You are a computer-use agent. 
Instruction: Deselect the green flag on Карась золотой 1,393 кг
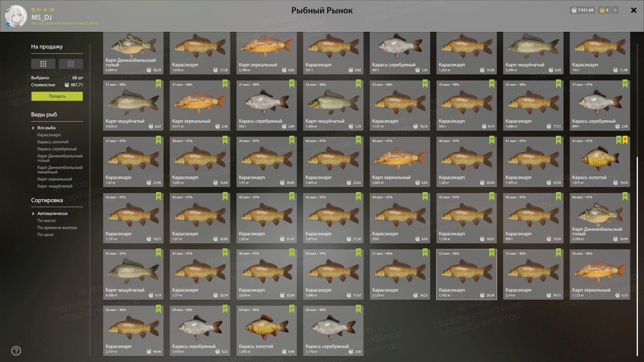click(x=292, y=309)
